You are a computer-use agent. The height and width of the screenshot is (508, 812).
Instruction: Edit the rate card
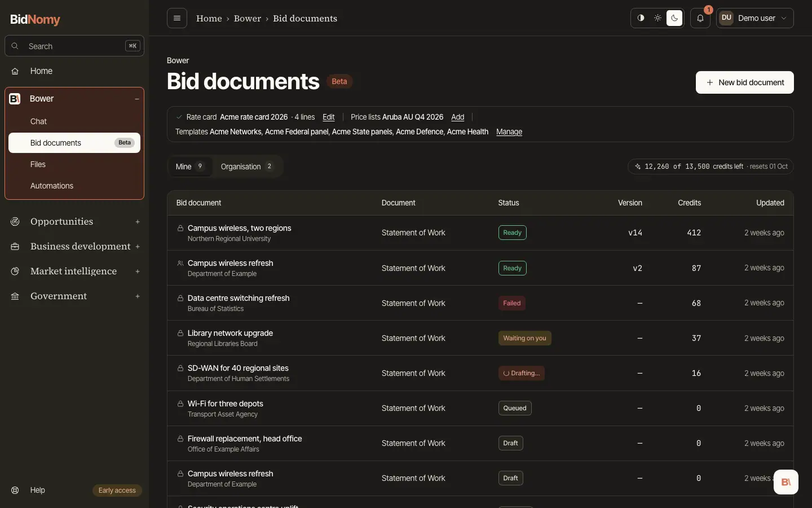click(328, 117)
